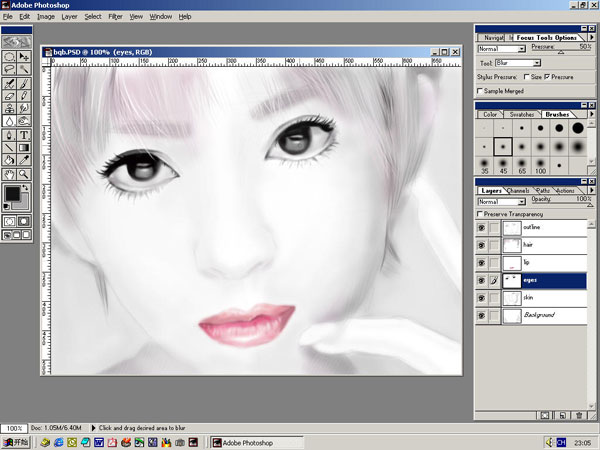Screen dimensions: 600x450
Task: Enable Sample Merged checkbox
Action: click(480, 91)
